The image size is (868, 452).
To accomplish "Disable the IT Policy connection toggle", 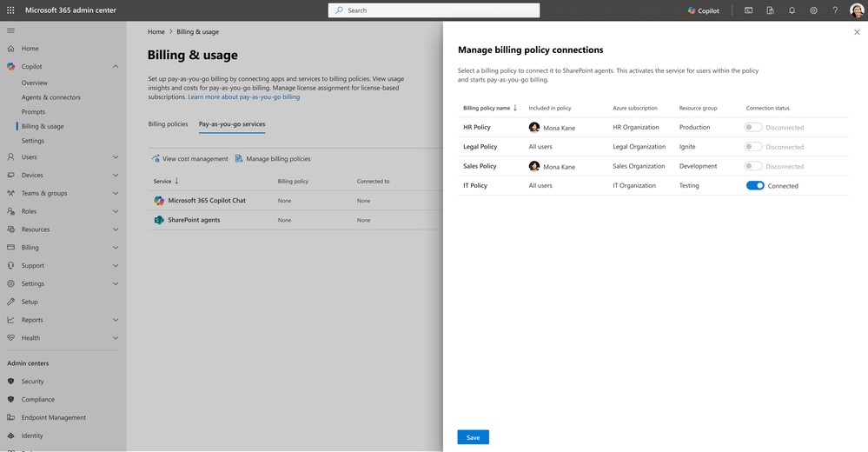I will tap(755, 185).
